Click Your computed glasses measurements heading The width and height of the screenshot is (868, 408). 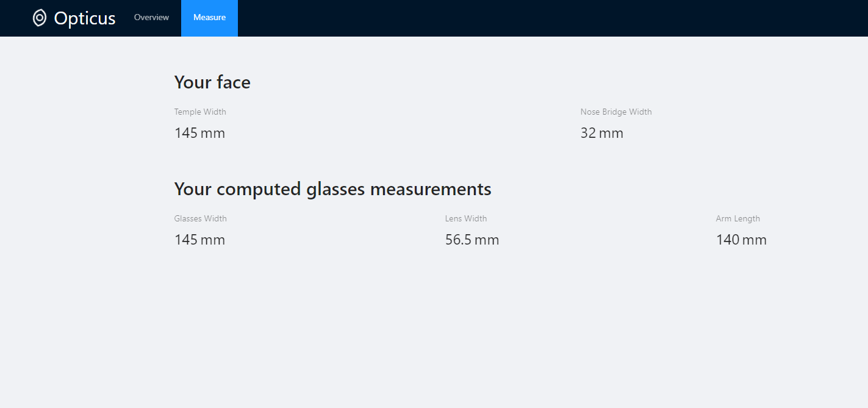pos(332,189)
